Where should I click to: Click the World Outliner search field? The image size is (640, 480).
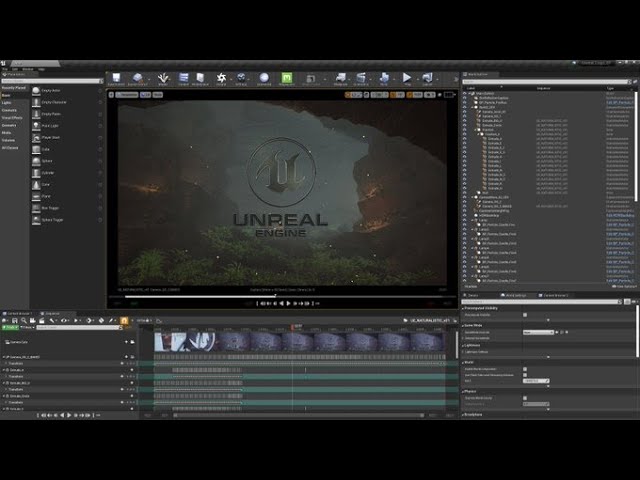tap(546, 82)
